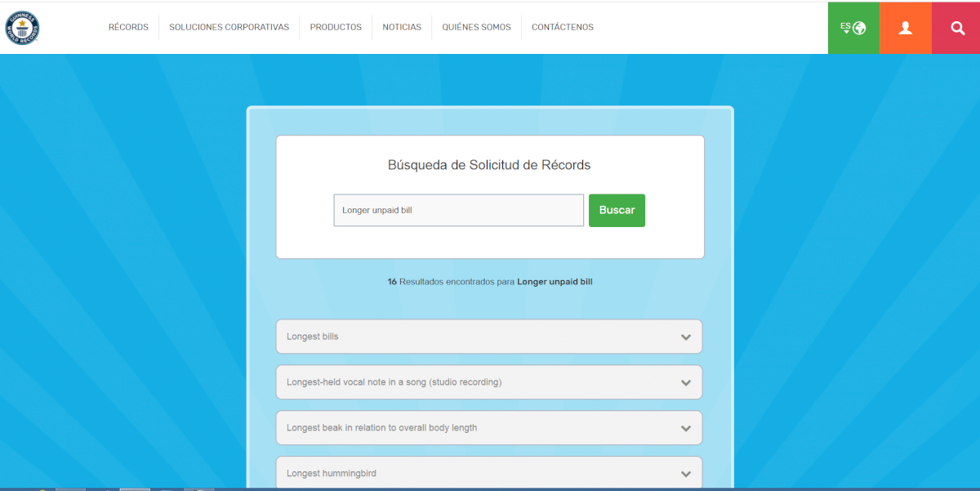Expand the Longest beak result chevron
Viewport: 980px width, 491px height.
(x=686, y=429)
